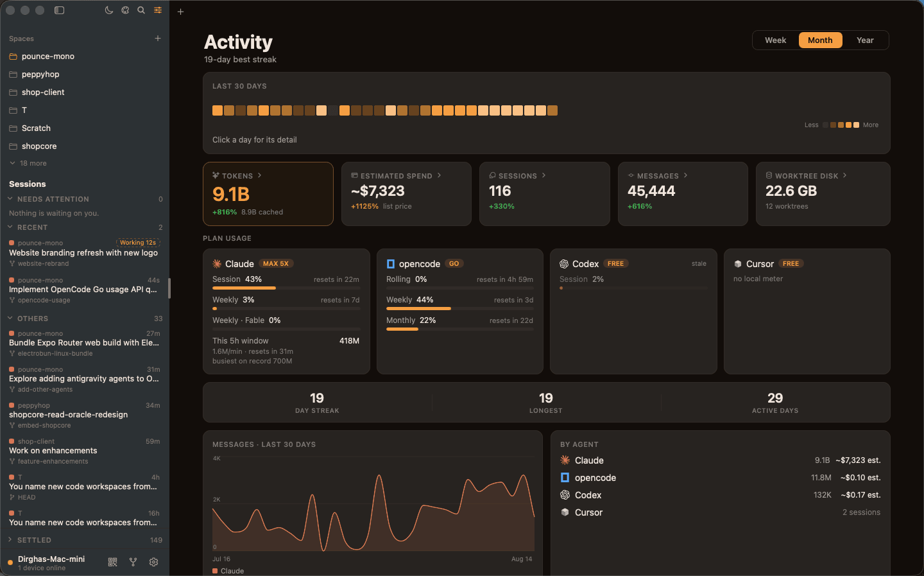
Task: Open a new tab with plus
Action: click(181, 12)
